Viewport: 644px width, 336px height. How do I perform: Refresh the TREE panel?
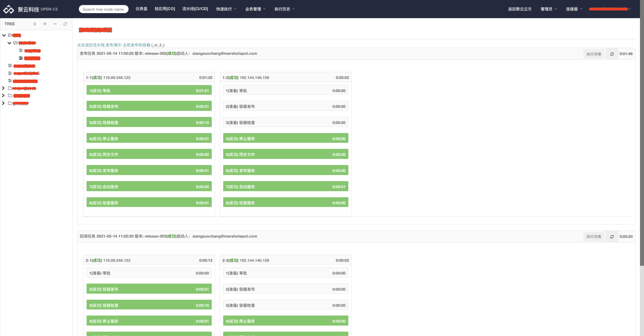coord(65,24)
